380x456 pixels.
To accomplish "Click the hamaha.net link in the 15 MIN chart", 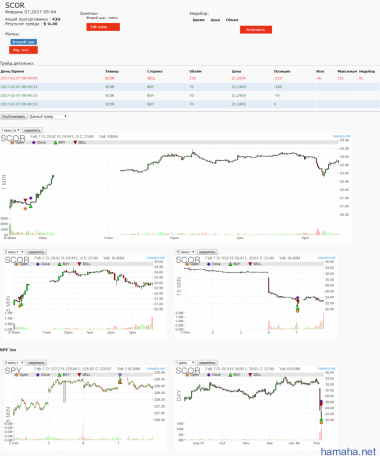I will tap(326, 258).
